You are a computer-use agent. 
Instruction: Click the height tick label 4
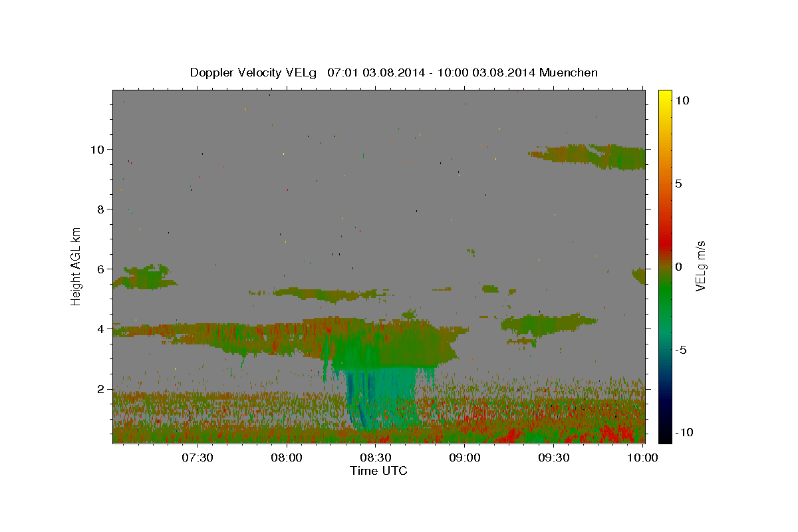pyautogui.click(x=101, y=329)
